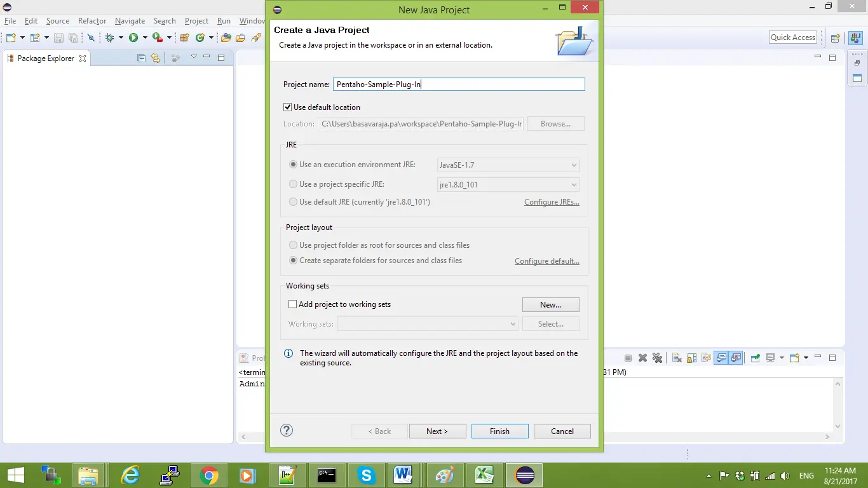Select Use a project specific JRE

(293, 184)
